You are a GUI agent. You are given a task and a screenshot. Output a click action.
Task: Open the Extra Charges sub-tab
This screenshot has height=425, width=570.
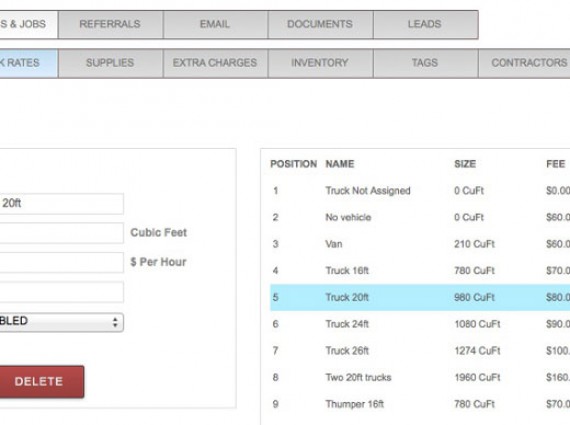(216, 63)
